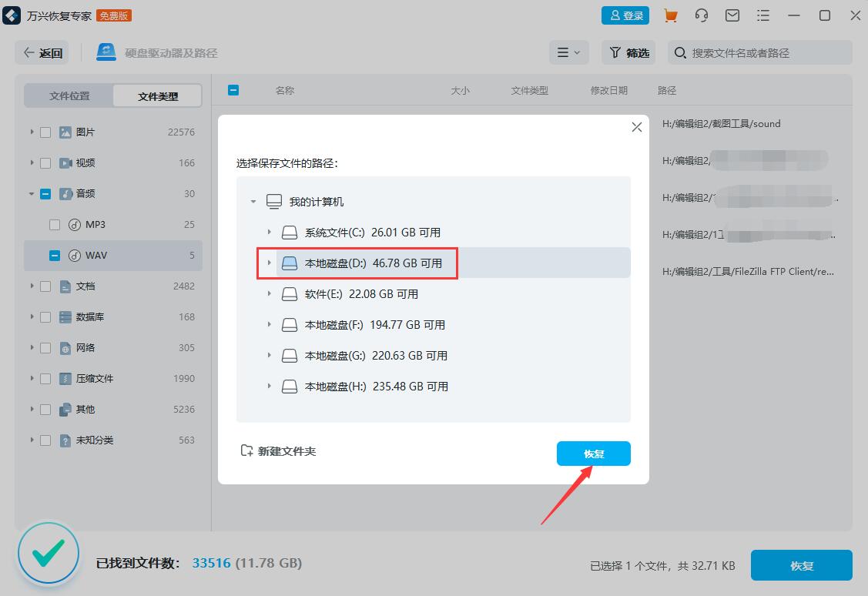
Task: Click the 其他 files type icon
Action: point(65,410)
